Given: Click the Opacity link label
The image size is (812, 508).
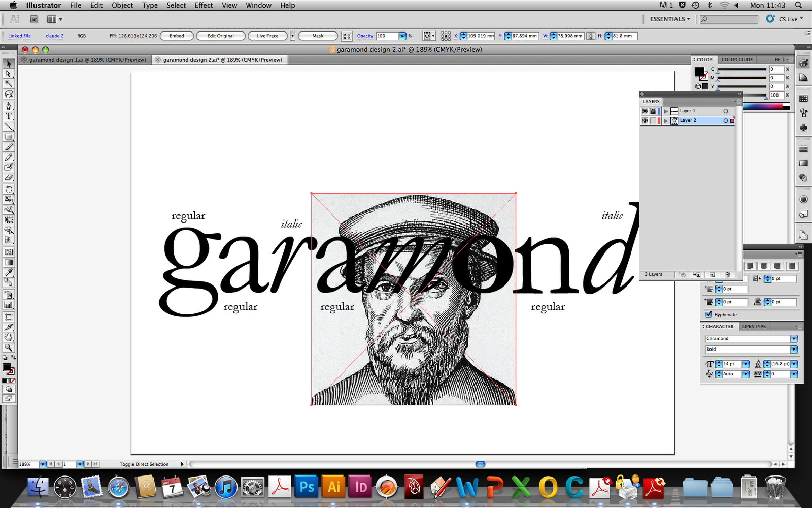Looking at the screenshot, I should pyautogui.click(x=365, y=36).
